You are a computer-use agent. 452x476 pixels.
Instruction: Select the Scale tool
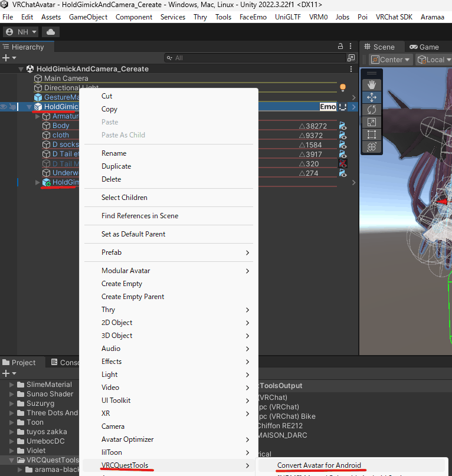tap(372, 122)
